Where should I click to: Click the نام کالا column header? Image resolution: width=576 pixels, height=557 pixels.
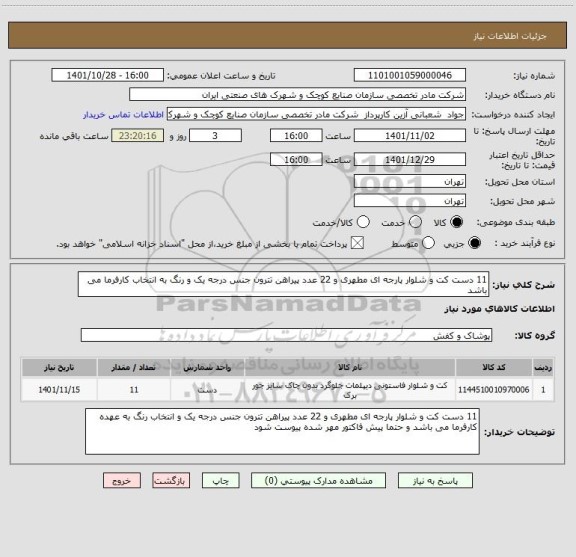(x=350, y=367)
